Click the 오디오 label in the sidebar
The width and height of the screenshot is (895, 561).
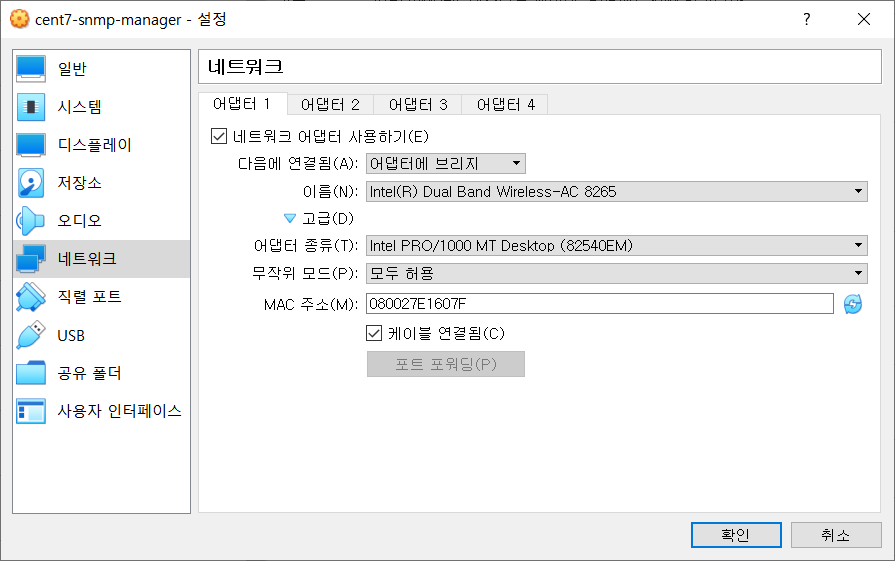[79, 221]
